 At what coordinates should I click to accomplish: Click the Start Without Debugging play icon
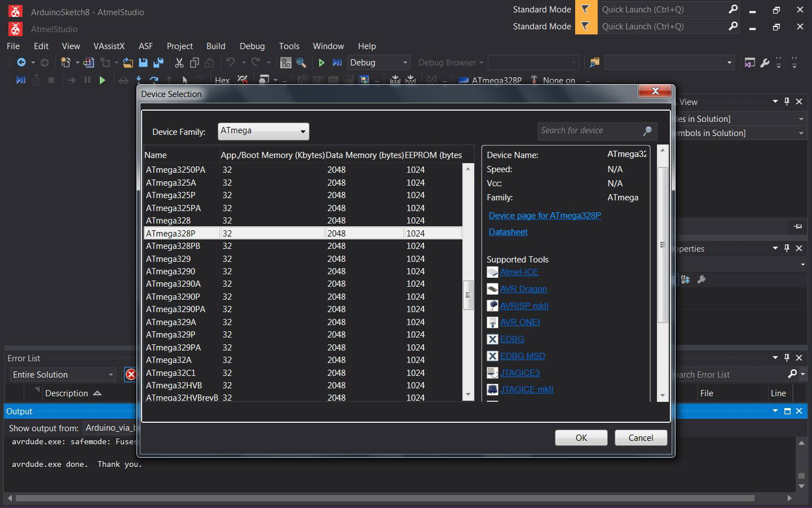click(321, 63)
